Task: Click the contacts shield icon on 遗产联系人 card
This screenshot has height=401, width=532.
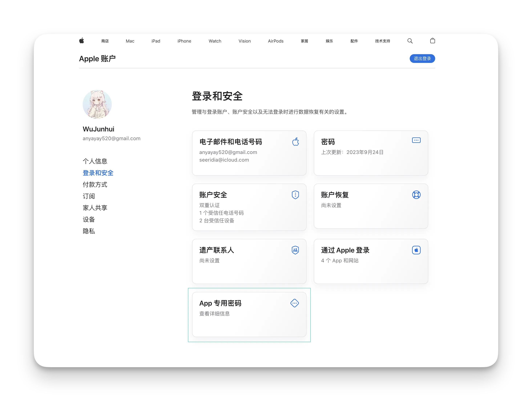Action: (x=295, y=250)
